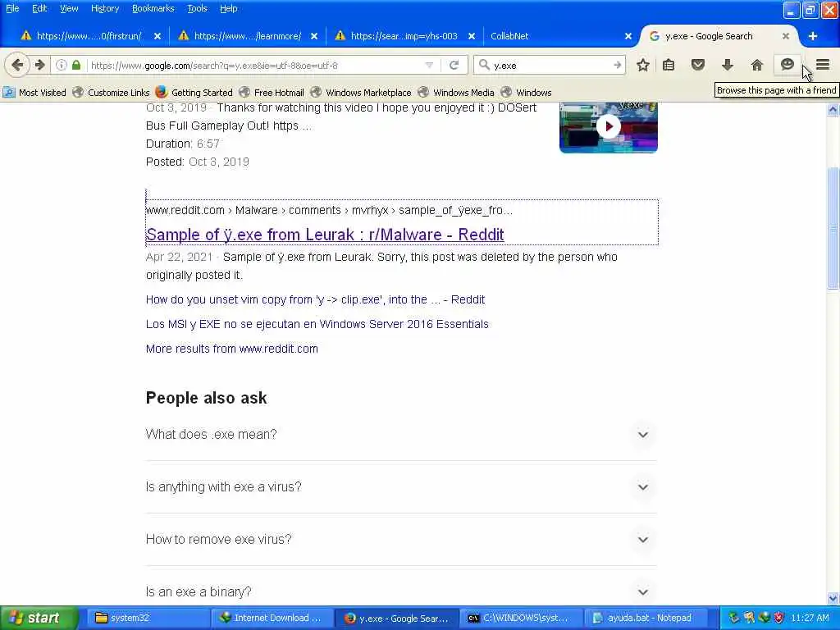The width and height of the screenshot is (840, 630).
Task: Open Windows Media bookmark
Action: (456, 93)
